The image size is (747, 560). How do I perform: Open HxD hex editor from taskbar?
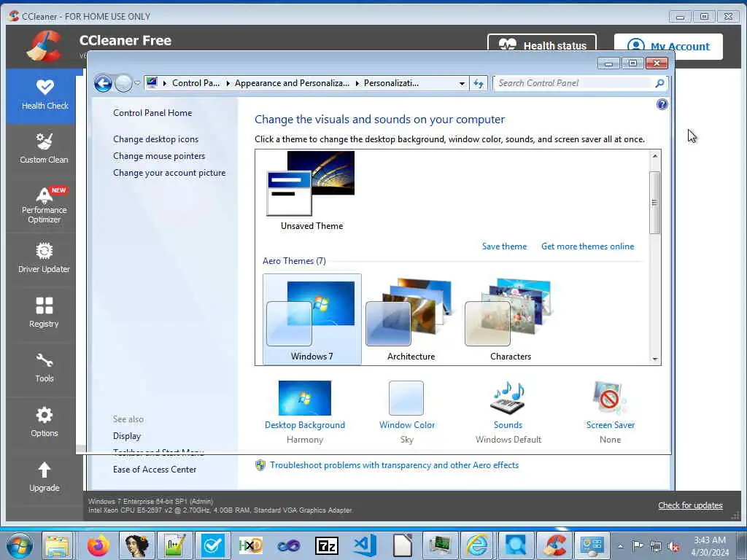[x=251, y=545]
